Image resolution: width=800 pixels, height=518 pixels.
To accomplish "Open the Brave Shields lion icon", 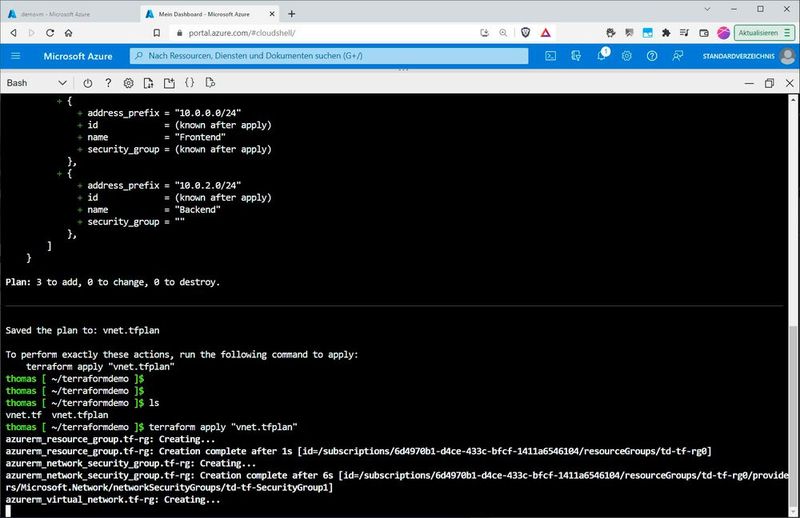I will (525, 33).
